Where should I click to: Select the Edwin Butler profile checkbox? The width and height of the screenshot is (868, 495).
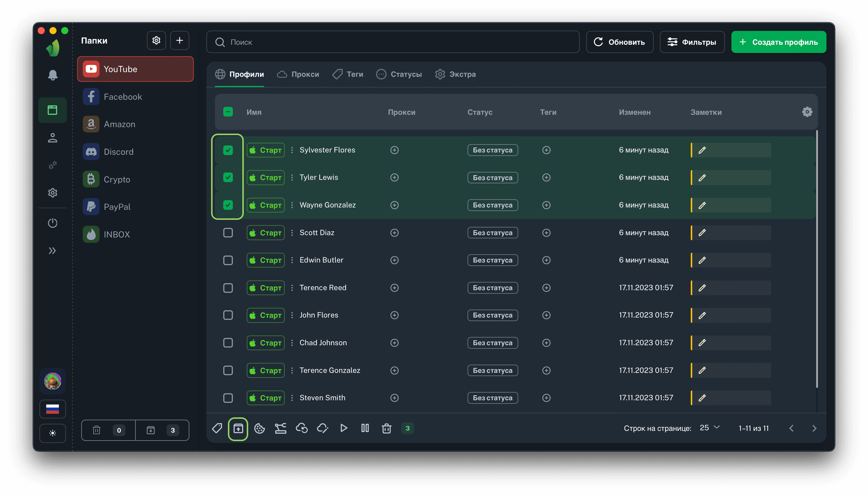[228, 260]
